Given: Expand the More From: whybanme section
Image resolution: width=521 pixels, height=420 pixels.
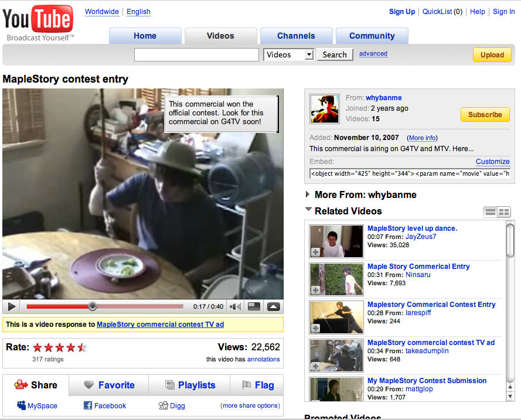Looking at the screenshot, I should [x=308, y=194].
